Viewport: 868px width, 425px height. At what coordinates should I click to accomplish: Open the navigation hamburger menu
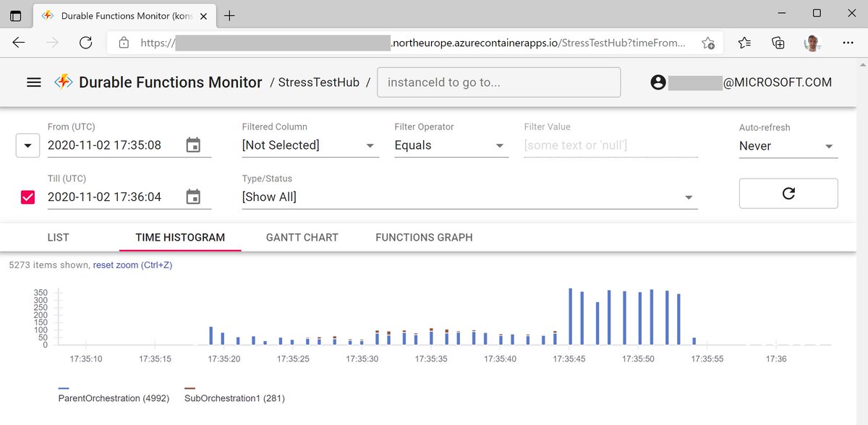[33, 82]
